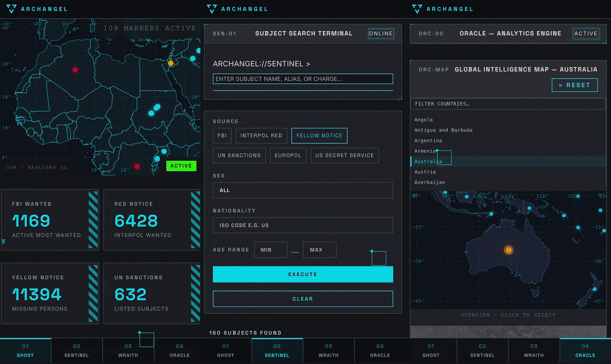Open 02 SENTINEL tab in right panel
This screenshot has width=611, height=364.
pyautogui.click(x=482, y=351)
